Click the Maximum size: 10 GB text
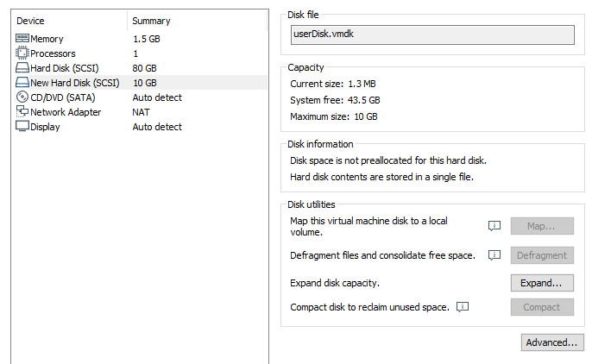Image resolution: width=592 pixels, height=364 pixels. point(334,116)
